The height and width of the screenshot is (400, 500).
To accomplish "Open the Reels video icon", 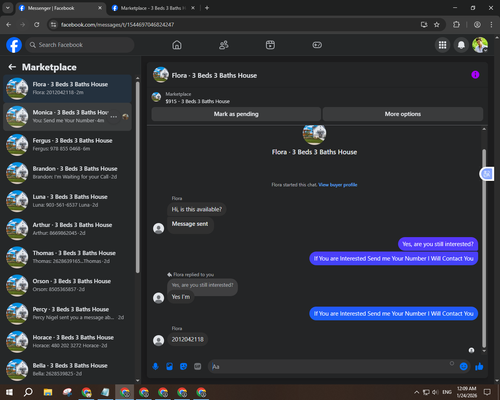I will 270,45.
